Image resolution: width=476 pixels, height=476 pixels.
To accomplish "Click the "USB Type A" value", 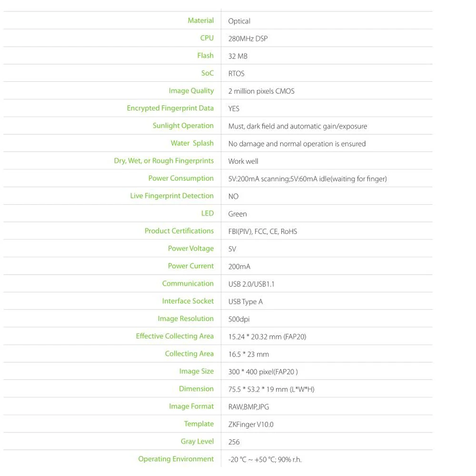I will tap(245, 302).
